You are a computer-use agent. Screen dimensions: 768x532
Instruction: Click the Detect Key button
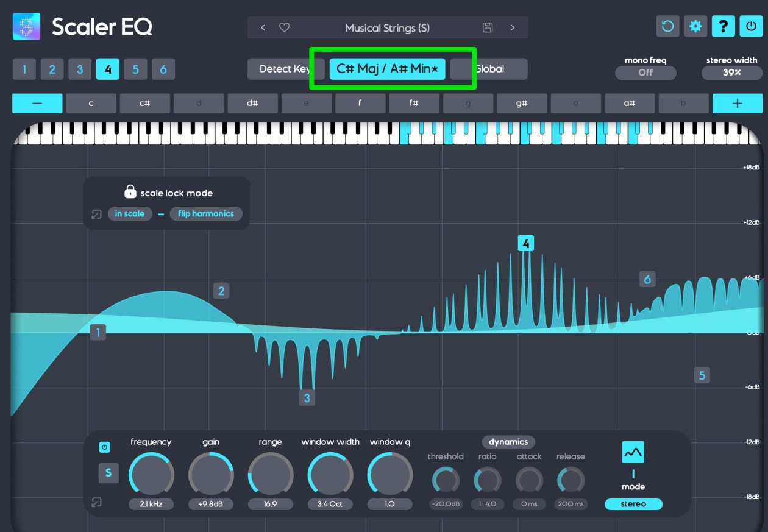pos(285,69)
